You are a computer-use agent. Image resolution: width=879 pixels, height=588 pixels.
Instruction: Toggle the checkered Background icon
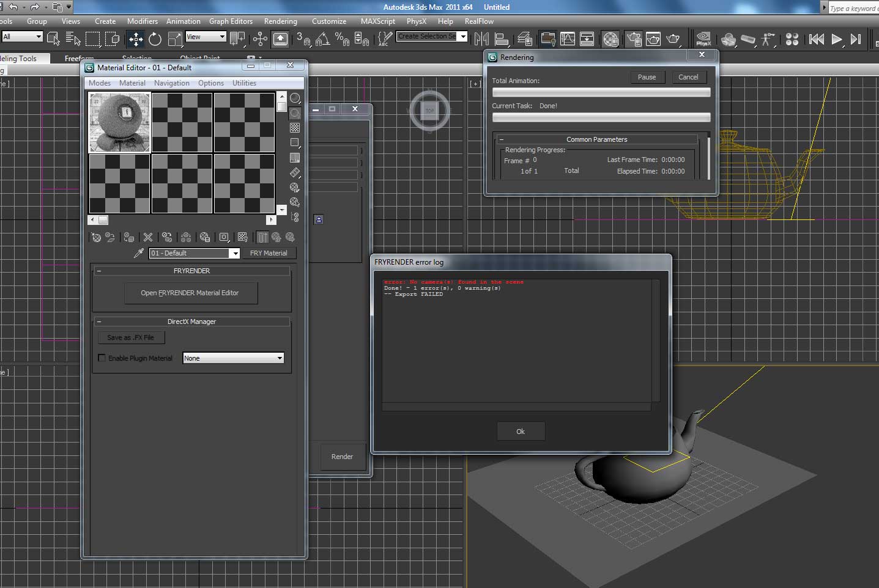pyautogui.click(x=295, y=128)
